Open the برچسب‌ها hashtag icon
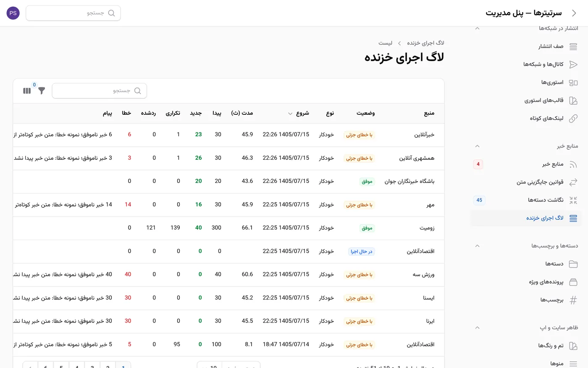 [573, 300]
